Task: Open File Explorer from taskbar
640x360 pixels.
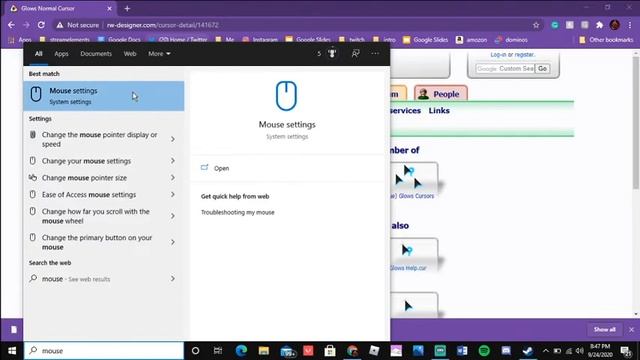Action: (x=264, y=351)
